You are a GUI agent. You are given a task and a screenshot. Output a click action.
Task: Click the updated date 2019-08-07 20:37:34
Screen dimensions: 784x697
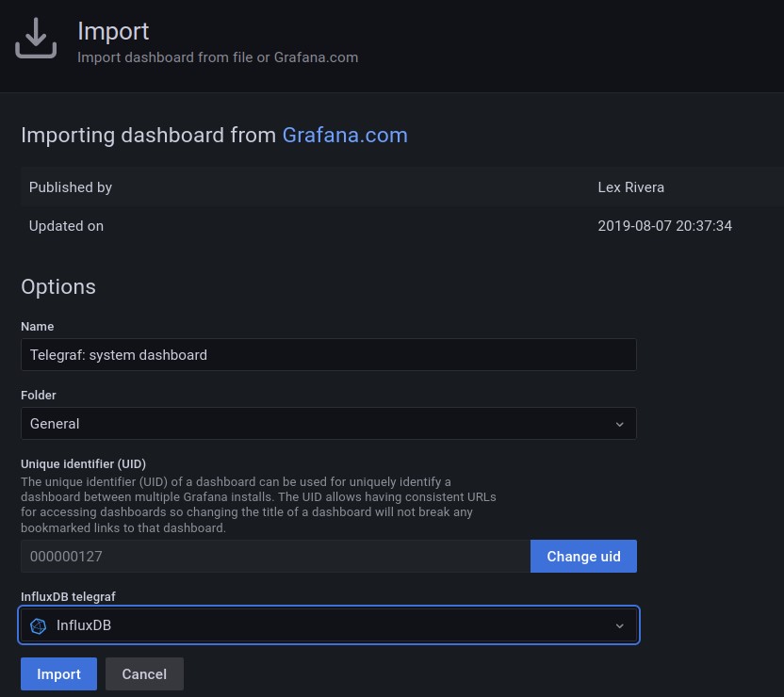664,226
